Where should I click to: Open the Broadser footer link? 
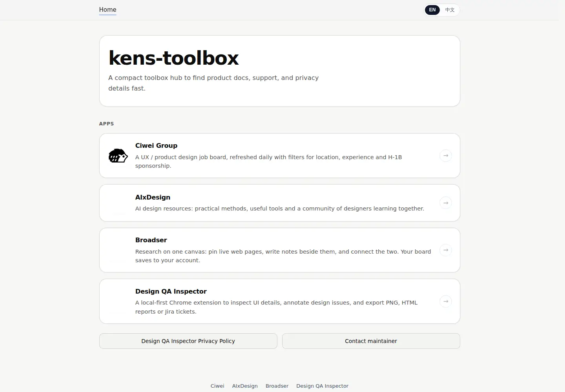coord(277,386)
